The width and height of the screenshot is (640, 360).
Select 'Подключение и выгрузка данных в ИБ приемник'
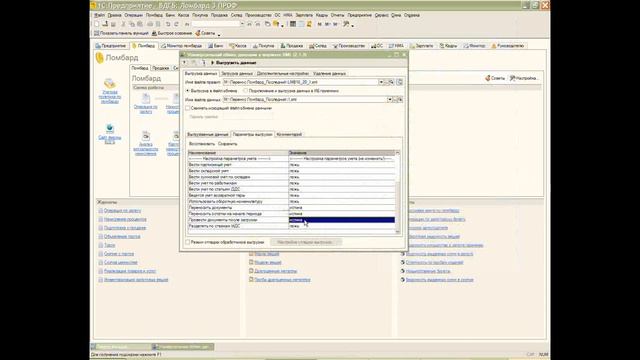(x=246, y=91)
